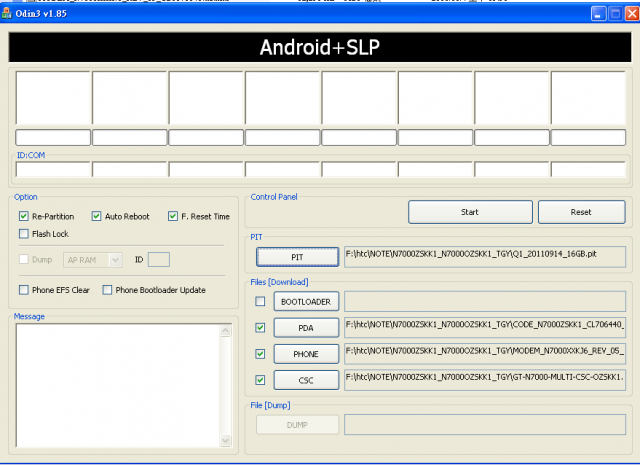This screenshot has width=640, height=465.
Task: Uncheck the PHONE file checkbox
Action: (x=260, y=354)
